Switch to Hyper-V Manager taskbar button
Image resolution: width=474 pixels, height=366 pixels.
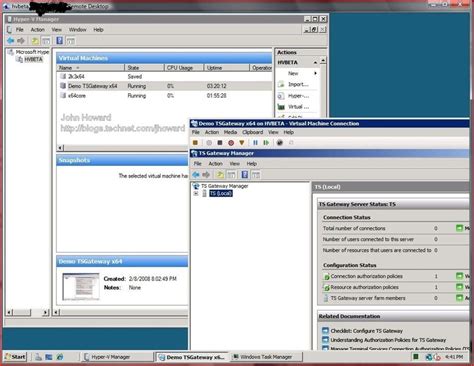coord(117,357)
